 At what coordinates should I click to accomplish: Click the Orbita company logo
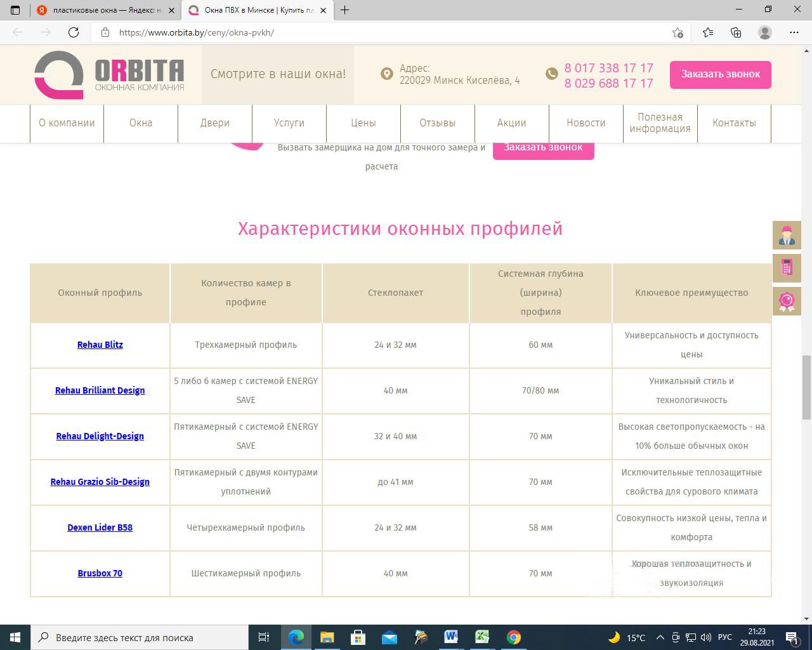coord(109,75)
